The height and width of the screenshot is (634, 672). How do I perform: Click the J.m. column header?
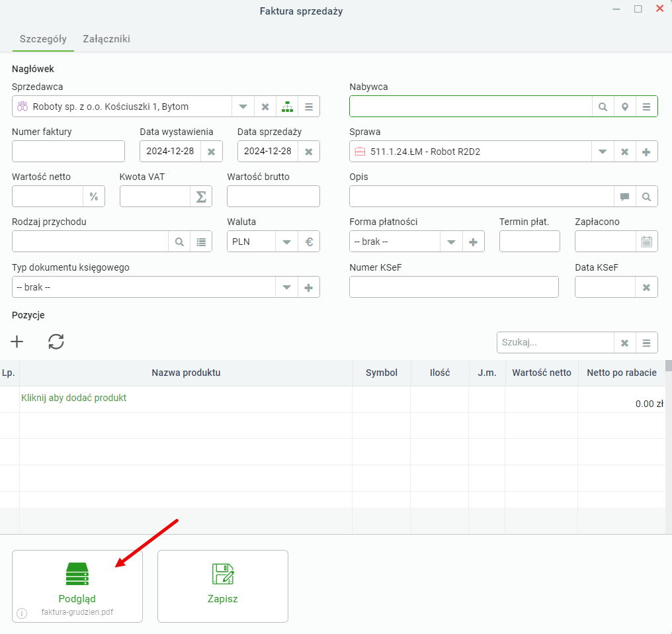(487, 373)
